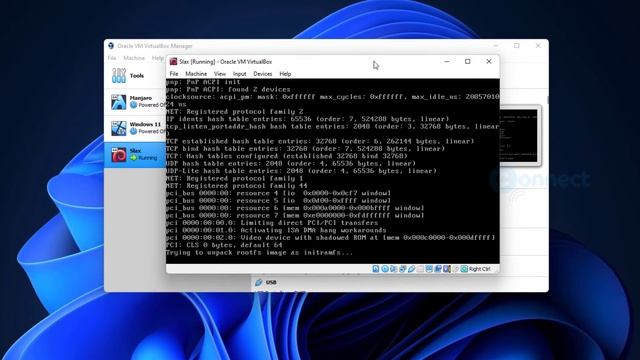Select Windows 11 machine name in the list
Image resolution: width=640 pixels, height=360 pixels.
(x=145, y=124)
